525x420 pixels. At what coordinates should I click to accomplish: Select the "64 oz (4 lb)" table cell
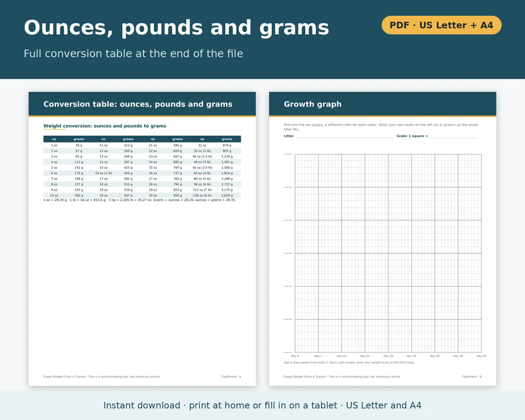[x=202, y=173]
